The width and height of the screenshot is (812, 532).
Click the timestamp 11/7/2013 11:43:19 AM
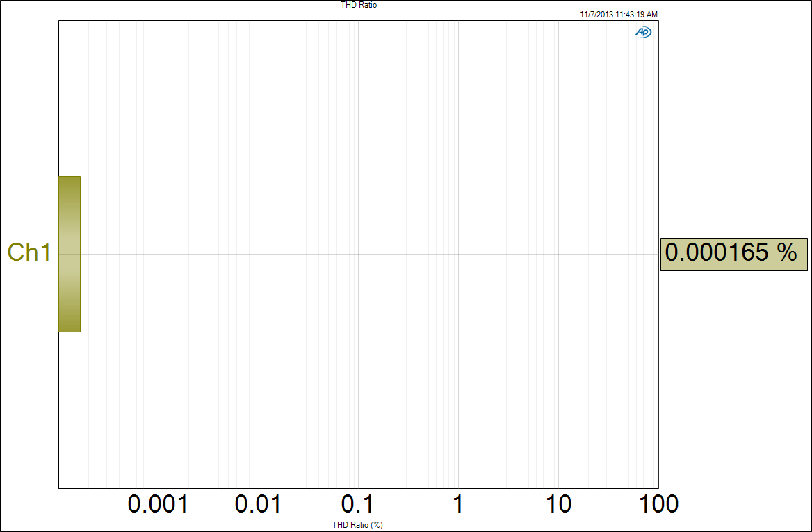[x=618, y=15]
